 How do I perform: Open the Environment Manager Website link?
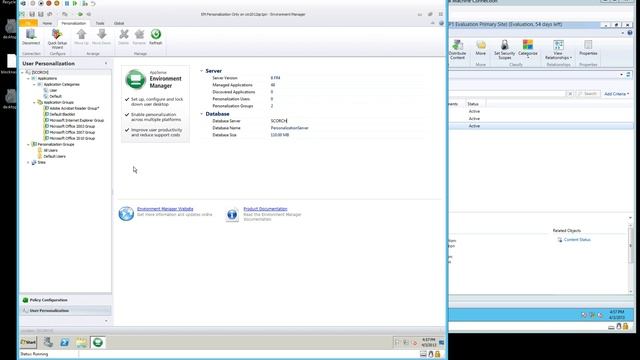pos(165,209)
